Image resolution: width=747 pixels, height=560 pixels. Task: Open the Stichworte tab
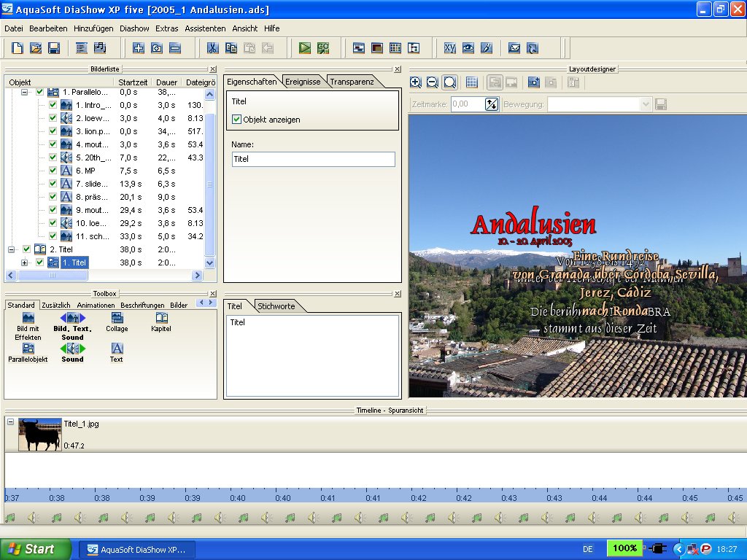coord(276,306)
